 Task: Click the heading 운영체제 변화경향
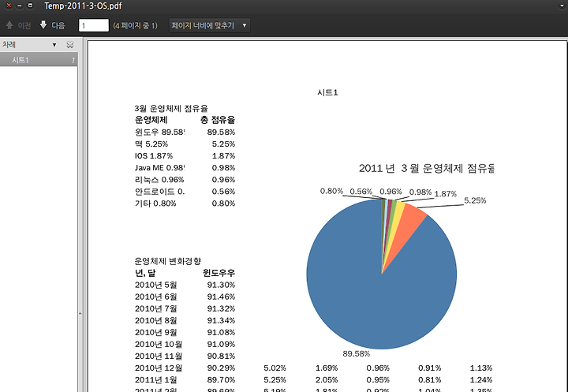click(167, 261)
